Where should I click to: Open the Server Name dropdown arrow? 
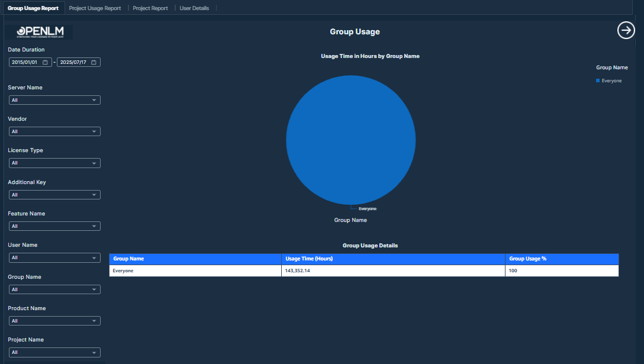[x=95, y=99]
